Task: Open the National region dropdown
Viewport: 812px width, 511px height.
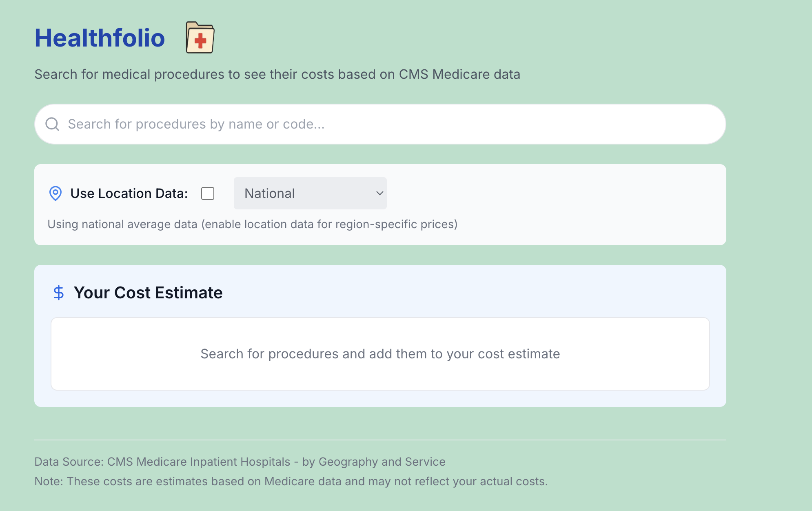Action: 302,193
